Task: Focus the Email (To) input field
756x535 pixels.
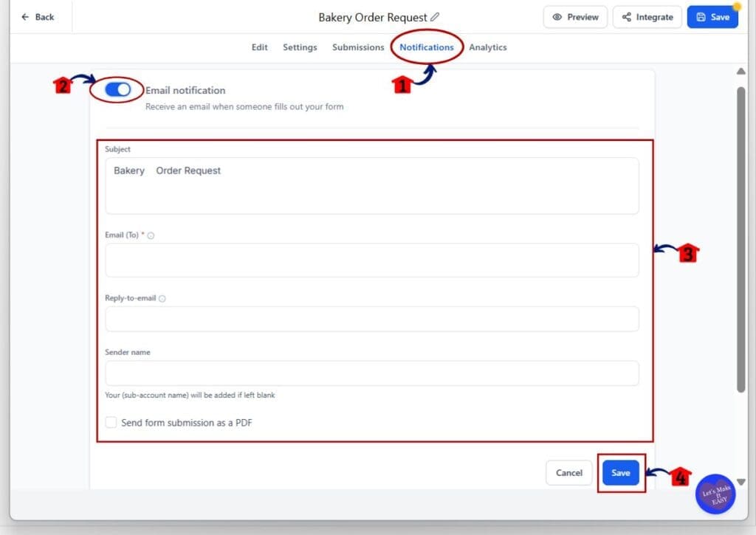Action: pos(372,260)
